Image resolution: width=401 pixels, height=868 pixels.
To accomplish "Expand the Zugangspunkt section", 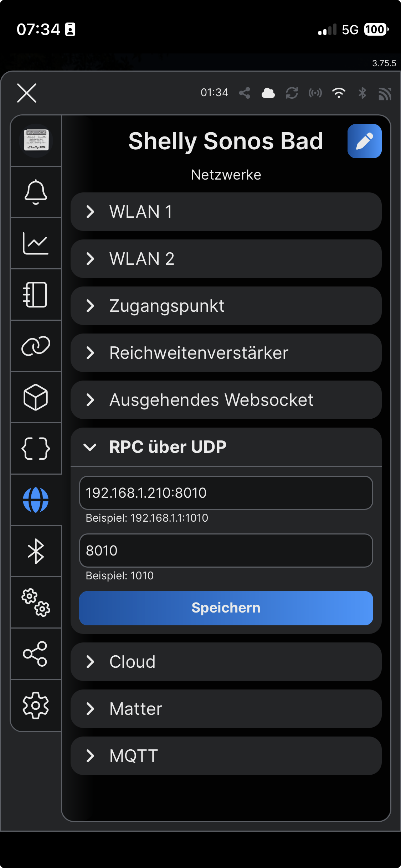I will point(226,306).
